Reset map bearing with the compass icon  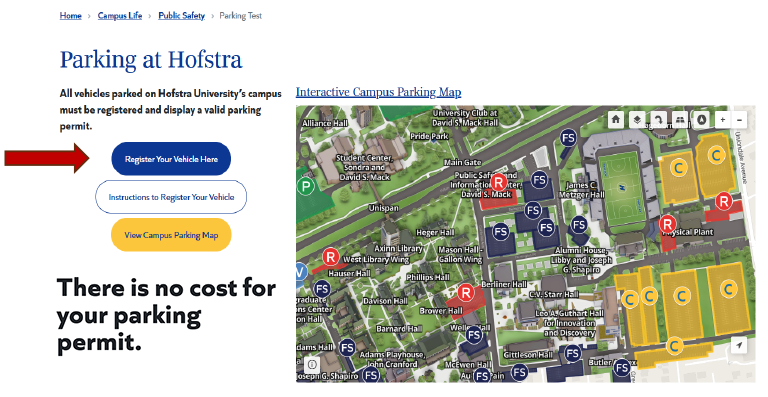click(702, 119)
